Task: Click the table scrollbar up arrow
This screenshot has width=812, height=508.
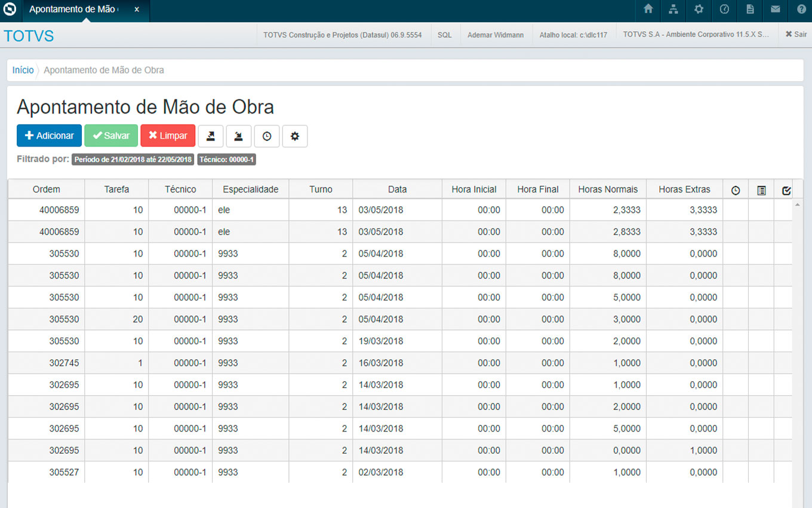Action: pos(798,205)
